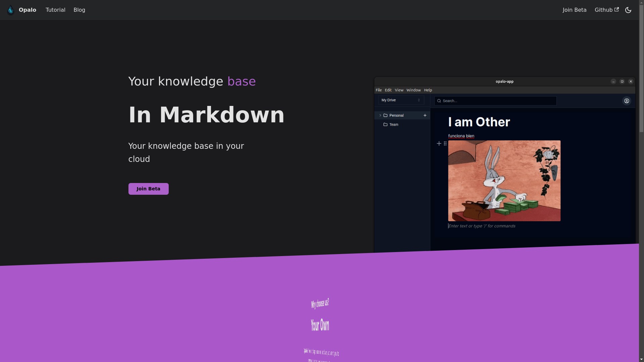Click the purple Join Beta button
Viewport: 644px width, 362px height.
(x=149, y=189)
